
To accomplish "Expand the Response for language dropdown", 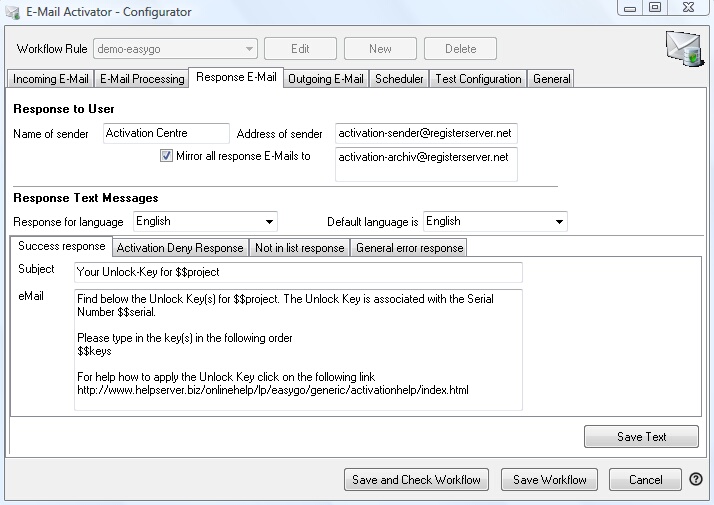I will [204, 221].
